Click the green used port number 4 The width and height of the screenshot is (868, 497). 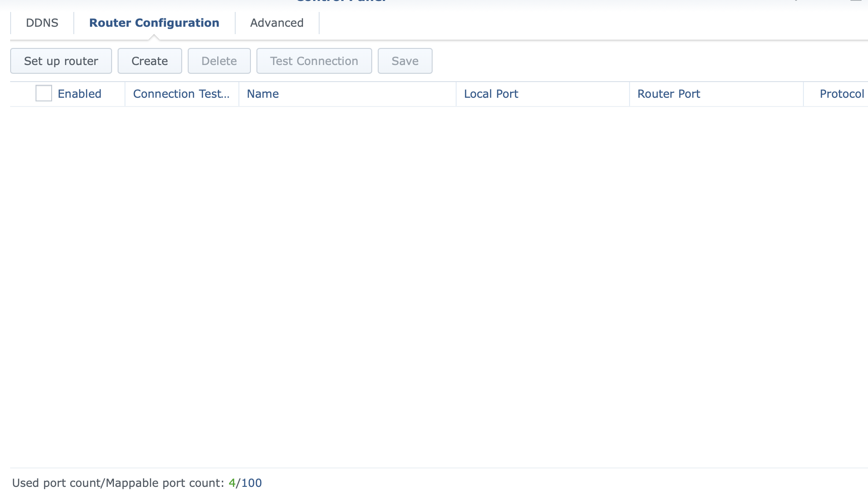(x=232, y=483)
